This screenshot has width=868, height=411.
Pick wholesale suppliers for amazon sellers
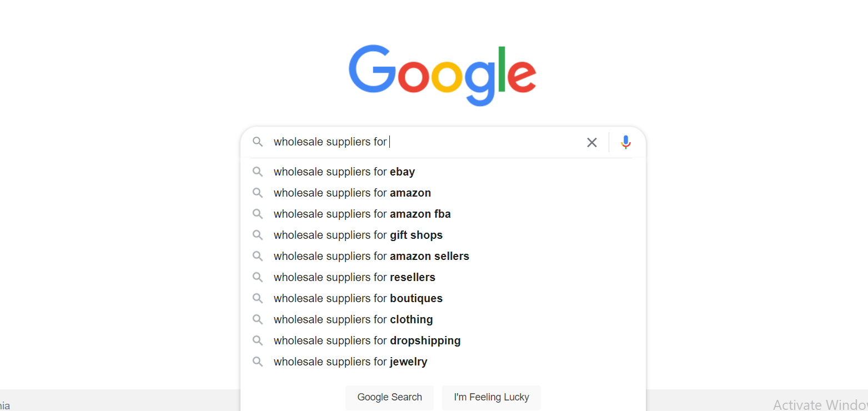[x=443, y=256]
